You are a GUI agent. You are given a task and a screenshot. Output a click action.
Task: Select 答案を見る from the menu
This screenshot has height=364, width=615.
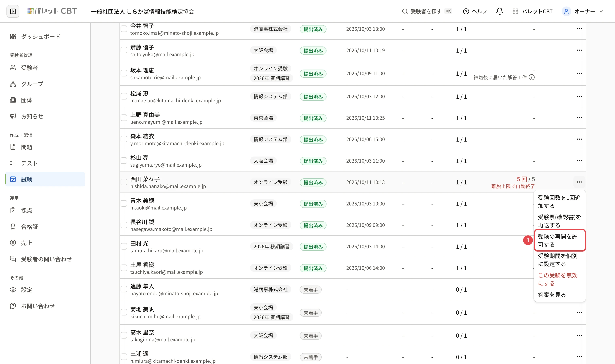(x=560, y=295)
